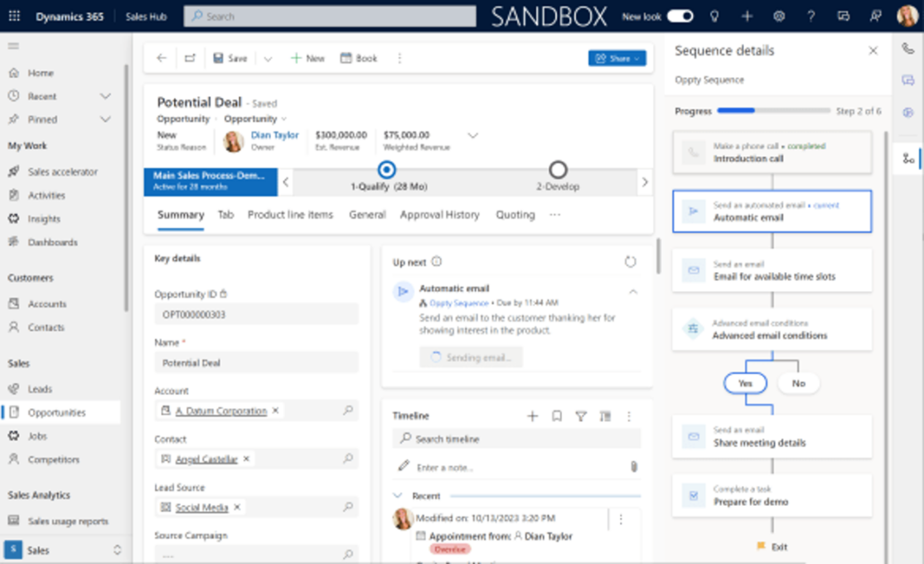This screenshot has width=924, height=564.
Task: Open the Approval History tab
Action: [x=439, y=215]
